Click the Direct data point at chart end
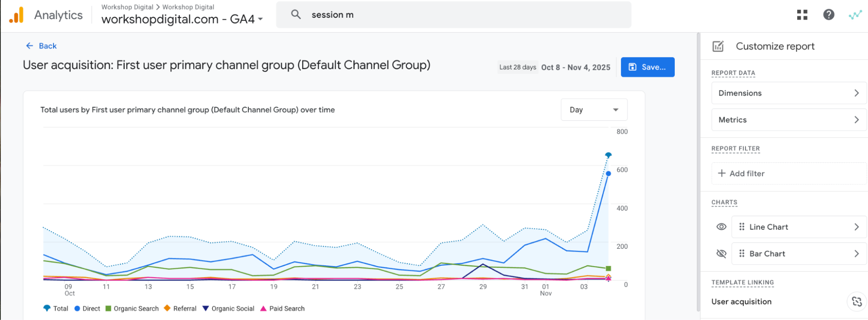The width and height of the screenshot is (868, 320). pyautogui.click(x=608, y=173)
